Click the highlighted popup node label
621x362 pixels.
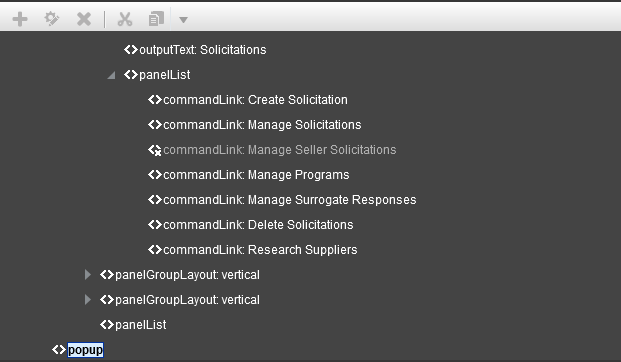click(85, 350)
